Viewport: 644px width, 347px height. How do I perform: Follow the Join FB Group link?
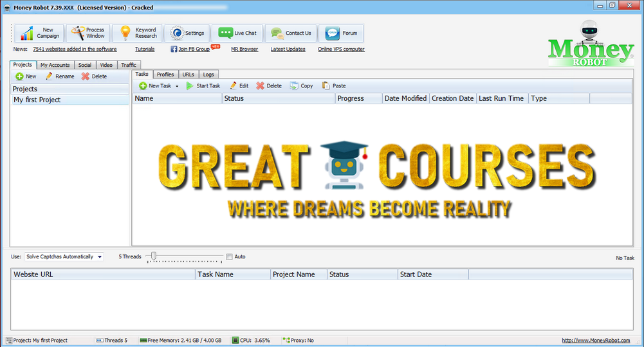click(194, 49)
